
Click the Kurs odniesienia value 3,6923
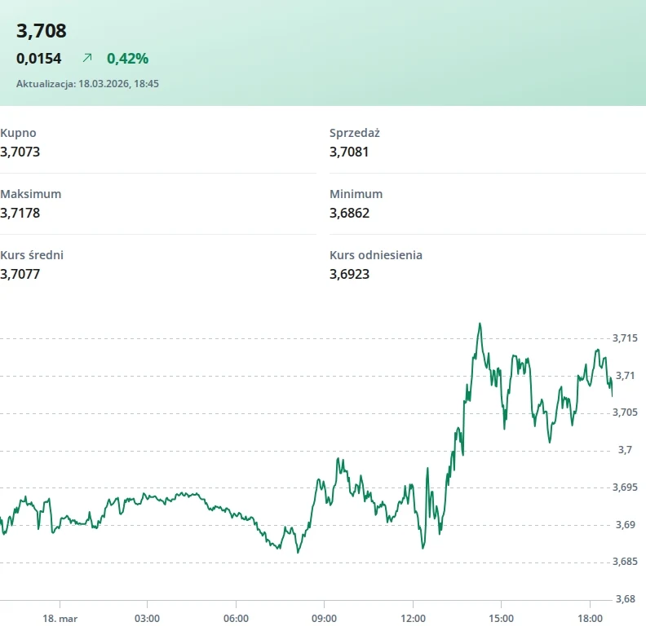click(x=349, y=274)
